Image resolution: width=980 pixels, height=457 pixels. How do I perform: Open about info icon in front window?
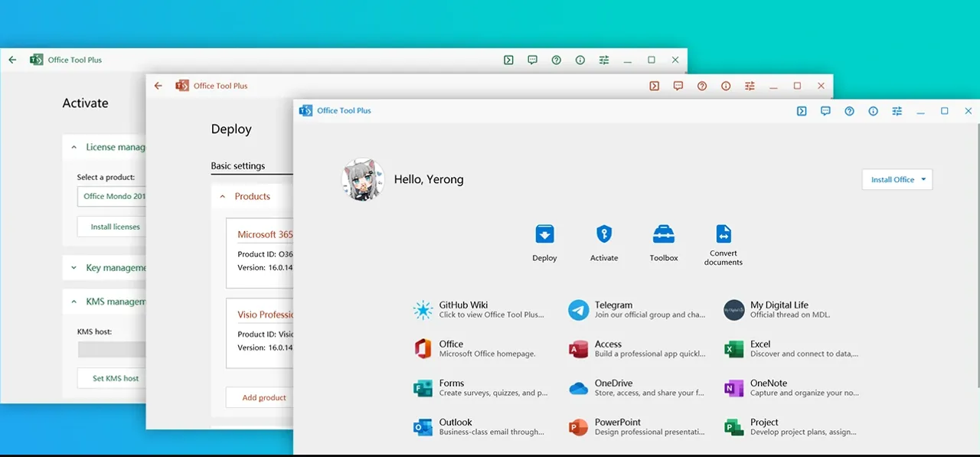click(873, 111)
